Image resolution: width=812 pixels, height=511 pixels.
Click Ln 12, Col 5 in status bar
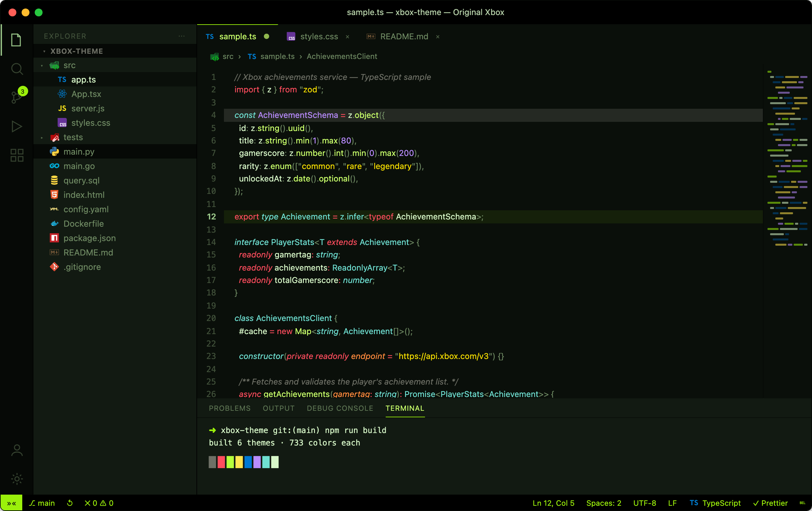tap(553, 503)
